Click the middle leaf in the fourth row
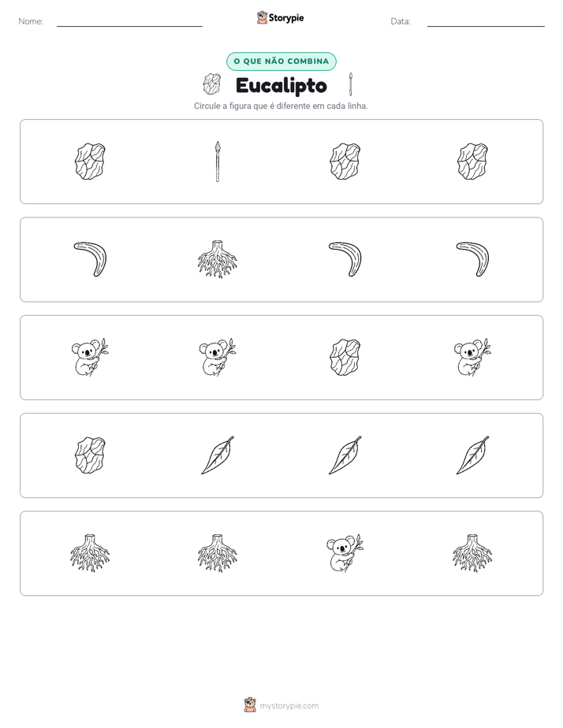Viewport: 563px width, 728px height. pos(345,455)
